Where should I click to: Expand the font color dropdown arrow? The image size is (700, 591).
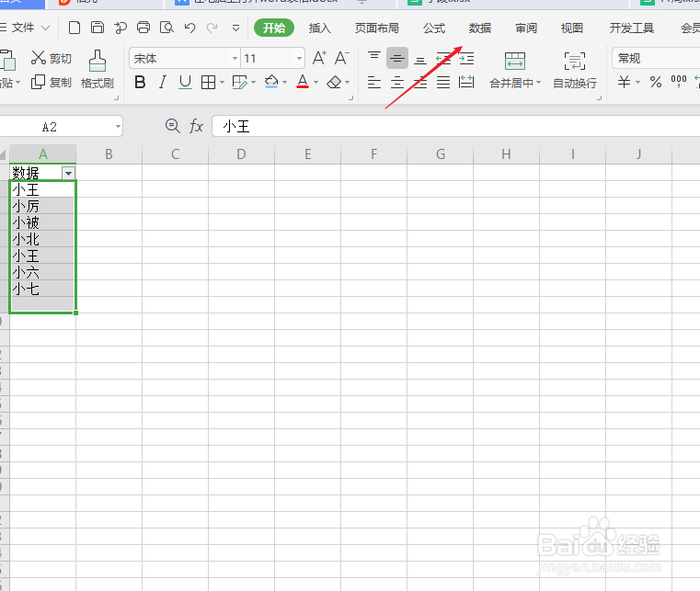pyautogui.click(x=316, y=83)
